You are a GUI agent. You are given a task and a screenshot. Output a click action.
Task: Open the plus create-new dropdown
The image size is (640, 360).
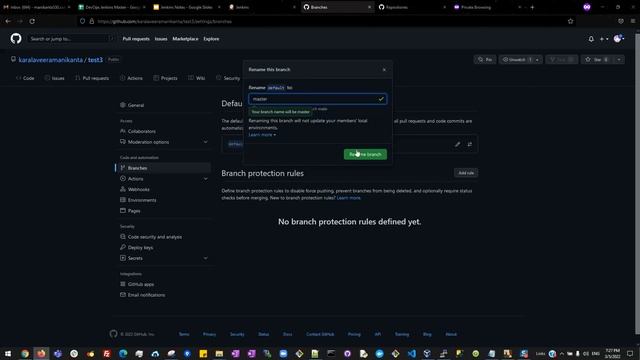click(604, 39)
